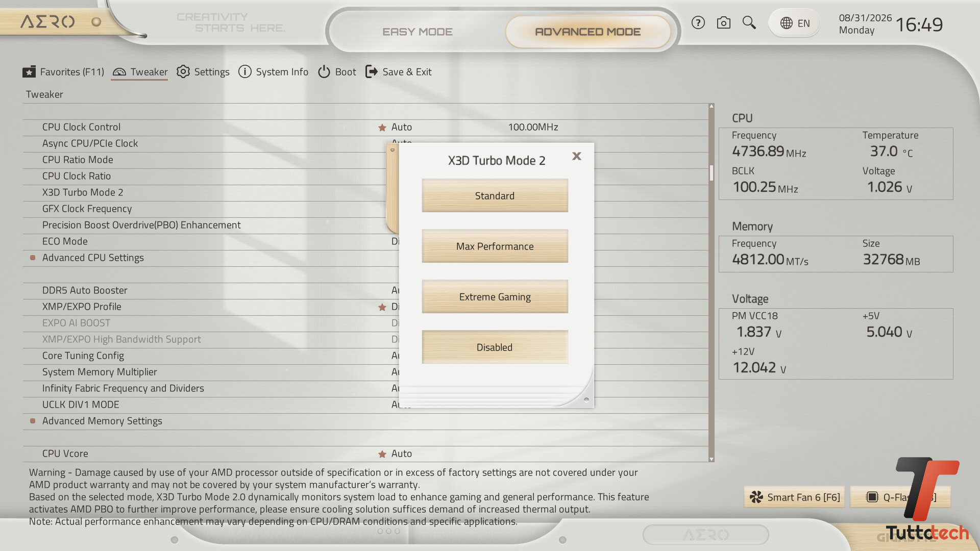
Task: Open the Boot tab
Action: (x=337, y=72)
